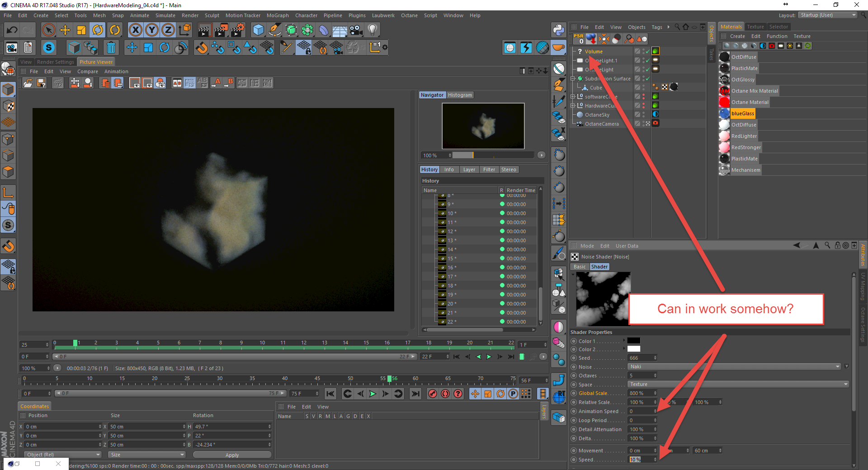Open the Layout Startup (User) dropdown
Image resolution: width=868 pixels, height=470 pixels.
827,15
